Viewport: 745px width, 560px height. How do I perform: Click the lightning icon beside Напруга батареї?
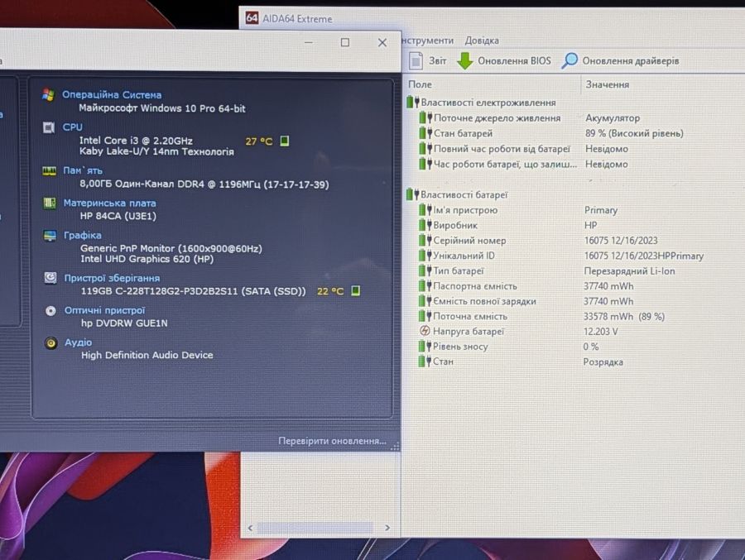tap(425, 331)
